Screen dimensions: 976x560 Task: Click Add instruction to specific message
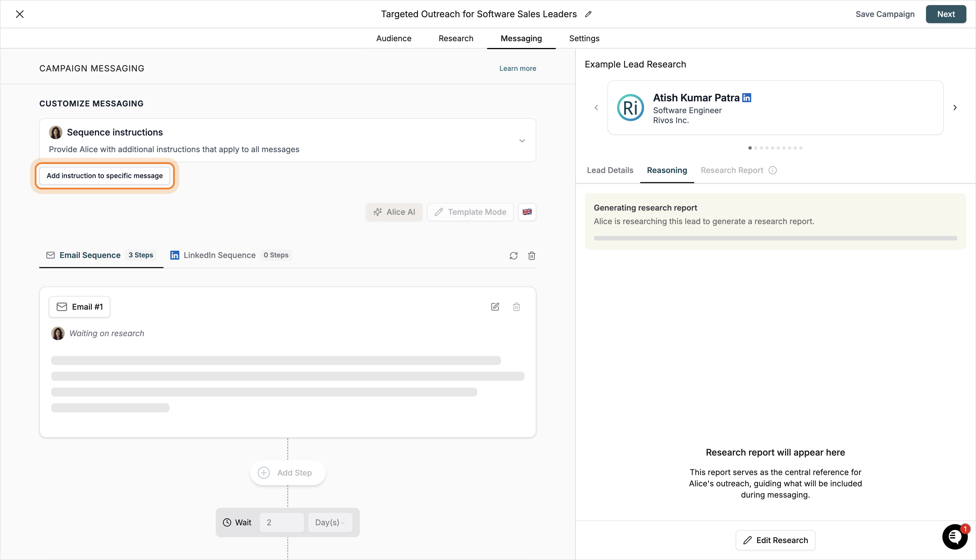click(104, 175)
